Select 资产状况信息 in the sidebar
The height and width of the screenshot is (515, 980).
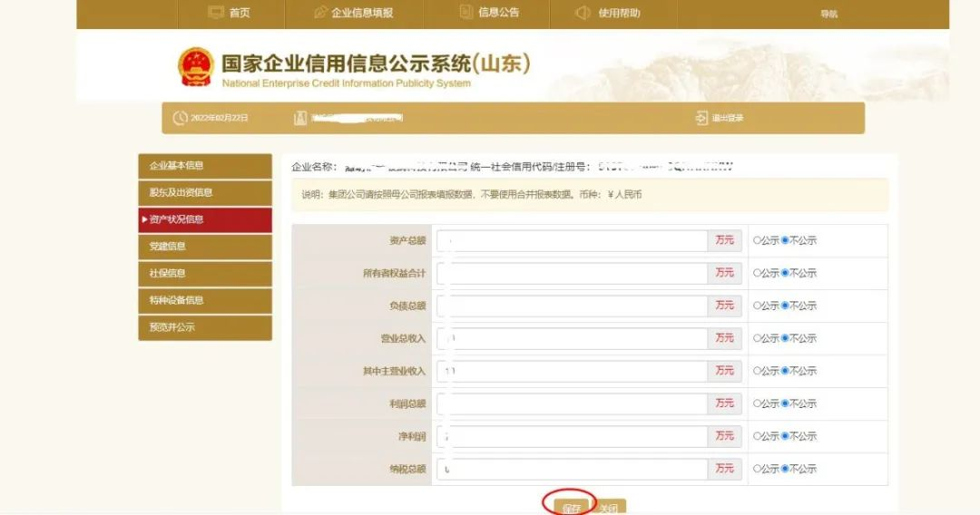(205, 219)
